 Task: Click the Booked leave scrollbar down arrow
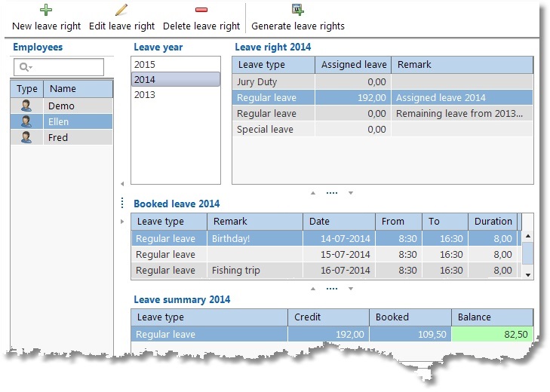pos(528,275)
